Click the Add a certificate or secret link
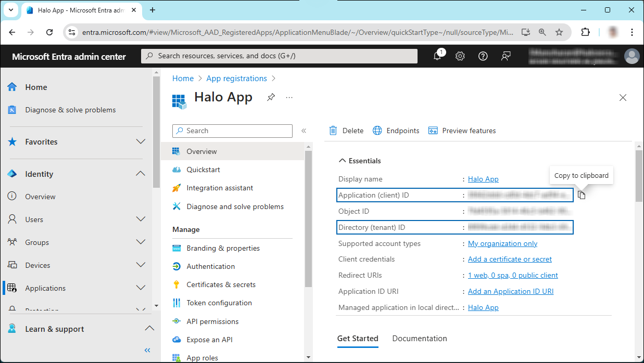The image size is (644, 363). (x=510, y=259)
